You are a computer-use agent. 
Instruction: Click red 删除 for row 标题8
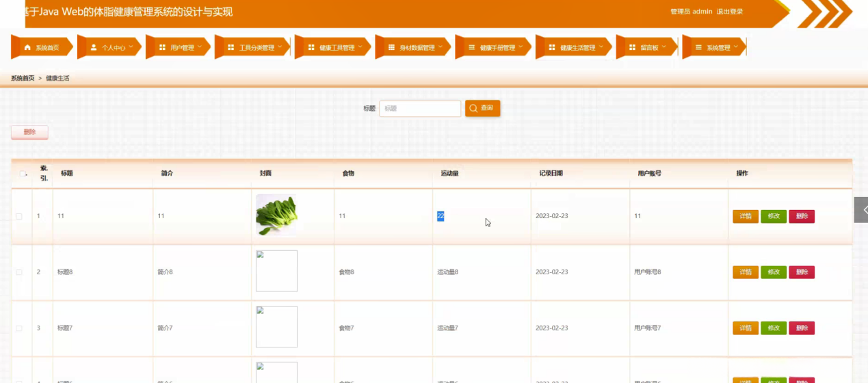[802, 272]
